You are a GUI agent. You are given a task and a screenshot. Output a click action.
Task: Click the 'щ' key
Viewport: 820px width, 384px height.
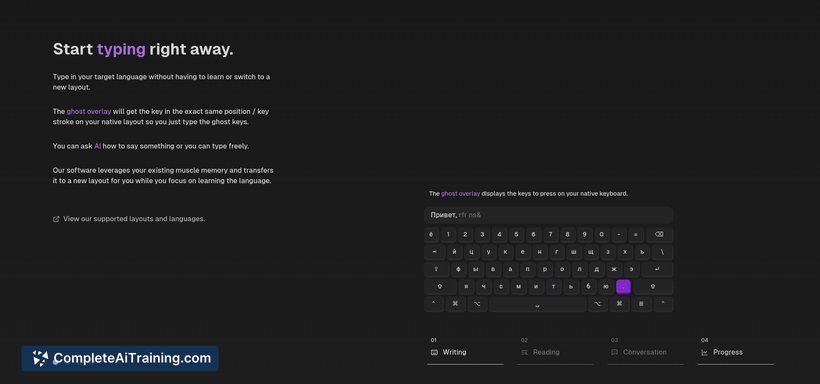590,252
